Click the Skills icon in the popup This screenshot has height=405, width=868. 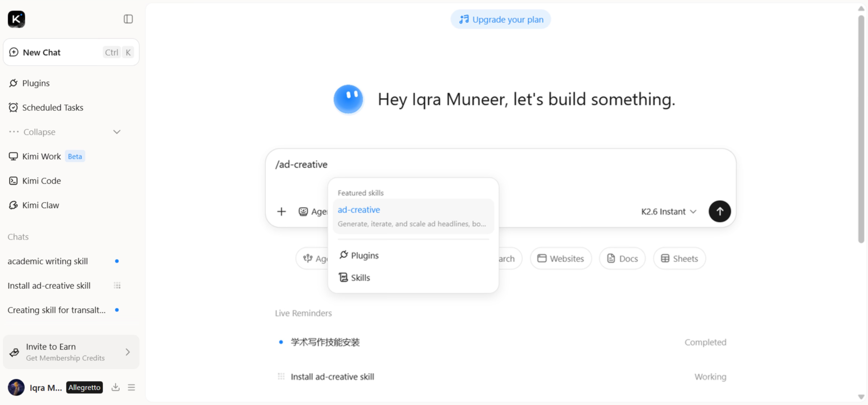[x=343, y=277]
